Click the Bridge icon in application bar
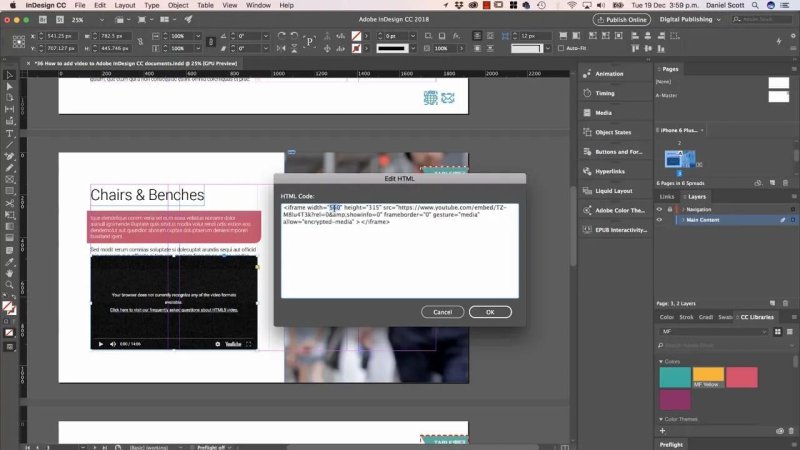 43,19
